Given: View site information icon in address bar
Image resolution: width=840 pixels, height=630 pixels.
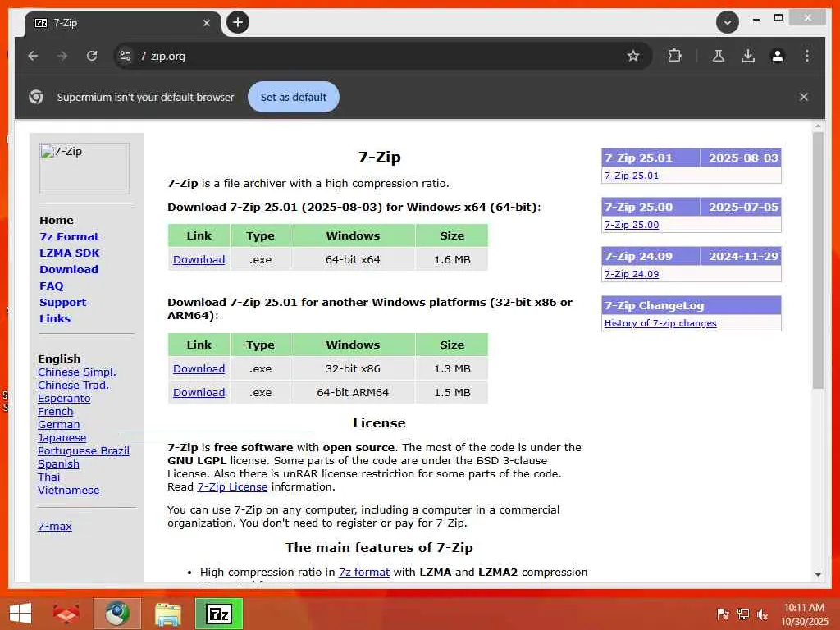Looking at the screenshot, I should click(126, 56).
